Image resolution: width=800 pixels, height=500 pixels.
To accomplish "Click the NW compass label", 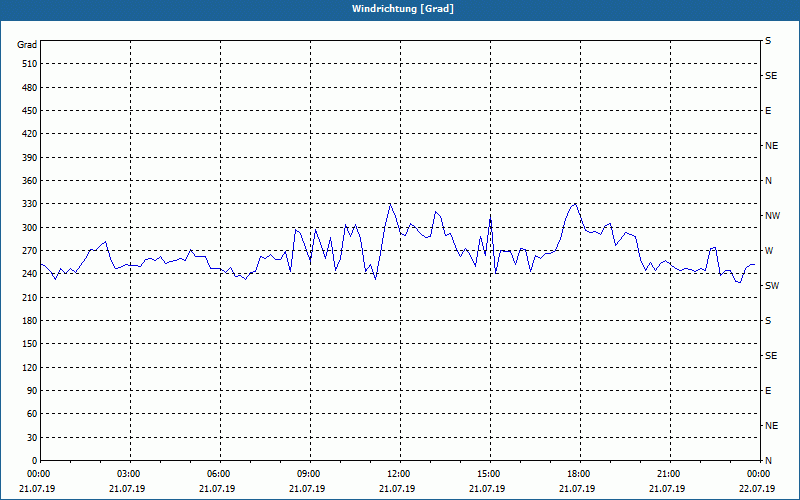I will pyautogui.click(x=772, y=216).
